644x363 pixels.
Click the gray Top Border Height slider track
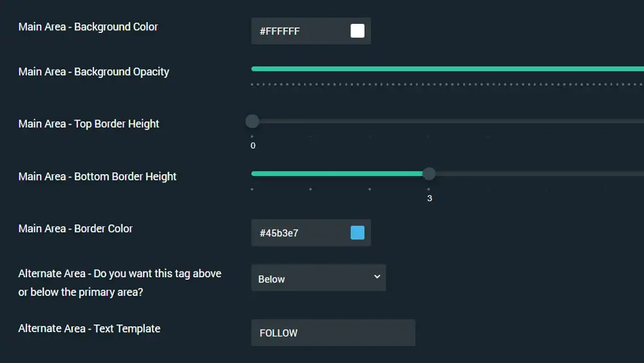pos(452,121)
